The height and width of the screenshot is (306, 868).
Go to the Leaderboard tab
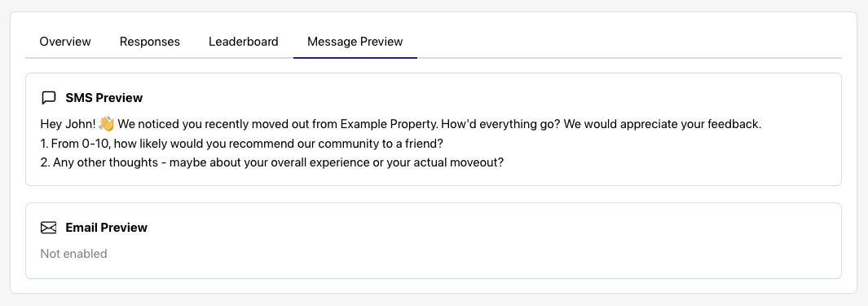[244, 42]
